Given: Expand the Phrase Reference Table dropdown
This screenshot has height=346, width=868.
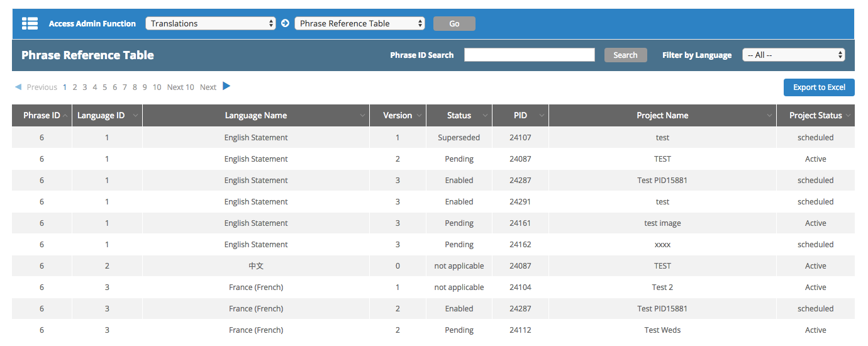Looking at the screenshot, I should click(x=359, y=23).
